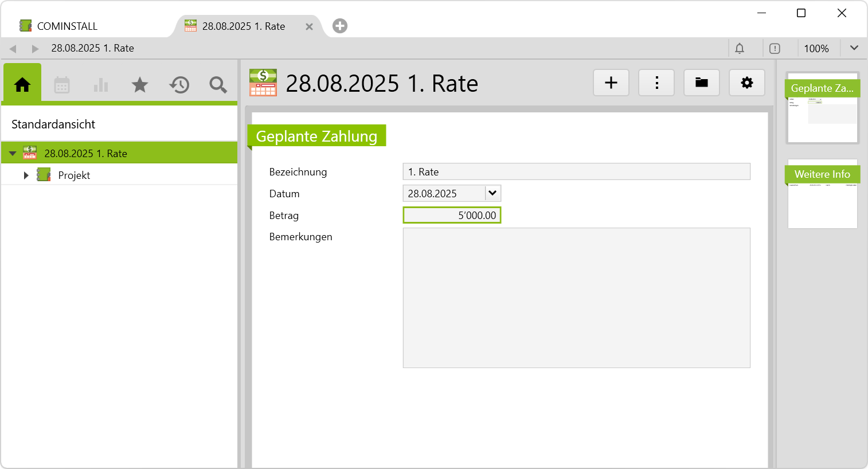Open the history clock icon
The width and height of the screenshot is (868, 469).
pos(179,85)
